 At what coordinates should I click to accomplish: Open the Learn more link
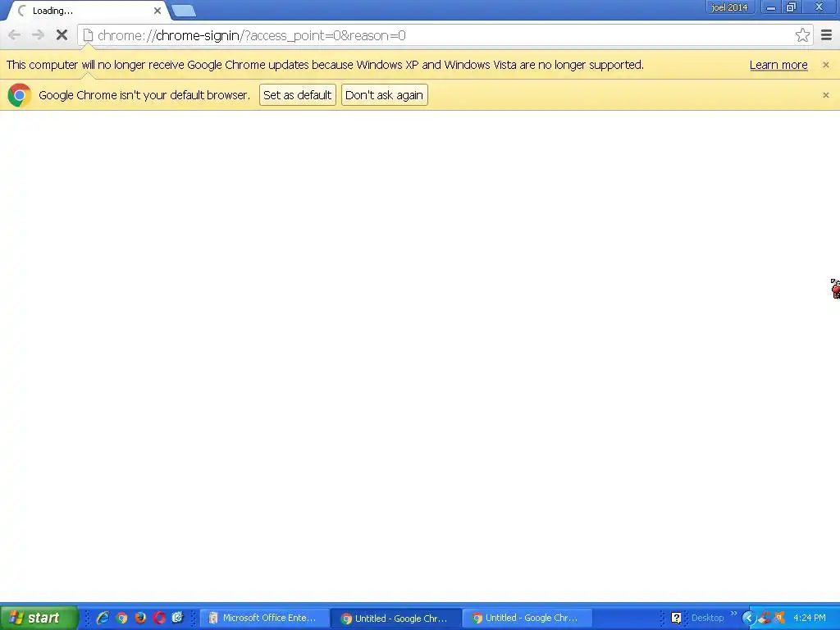pos(778,65)
